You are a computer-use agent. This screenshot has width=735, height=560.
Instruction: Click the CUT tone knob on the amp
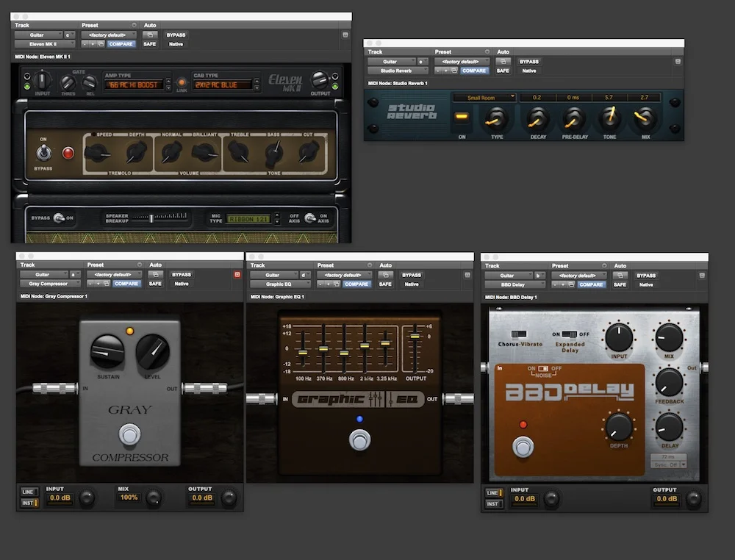click(309, 153)
